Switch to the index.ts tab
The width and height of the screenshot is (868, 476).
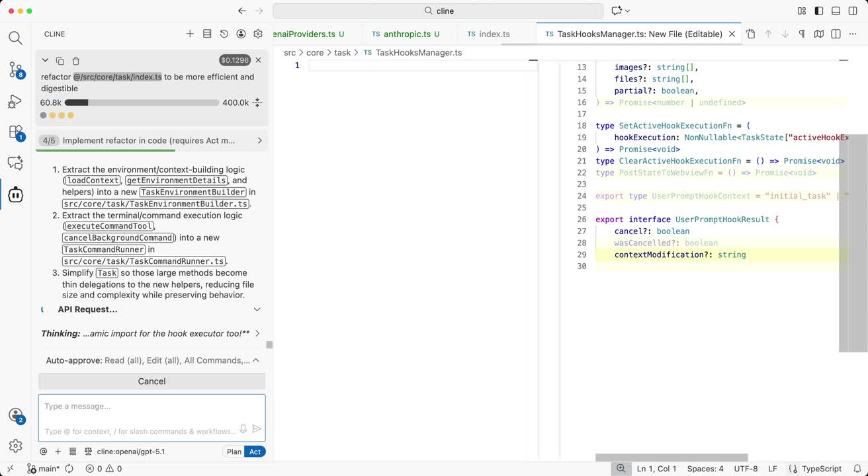[494, 34]
